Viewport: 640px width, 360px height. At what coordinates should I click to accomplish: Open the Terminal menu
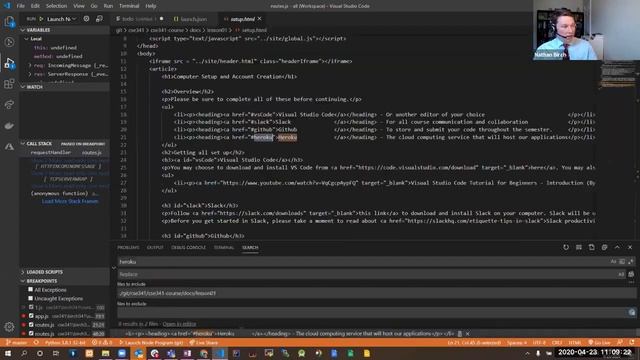pos(129,6)
